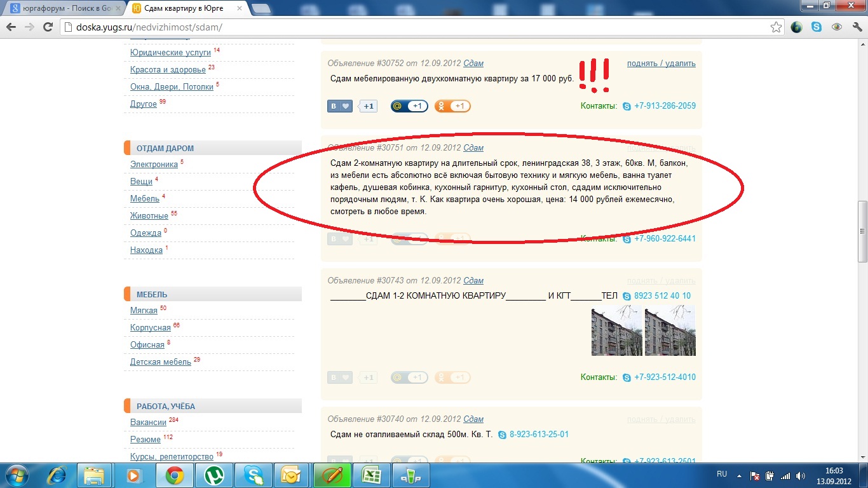Go back using the browser back arrow

coord(12,27)
